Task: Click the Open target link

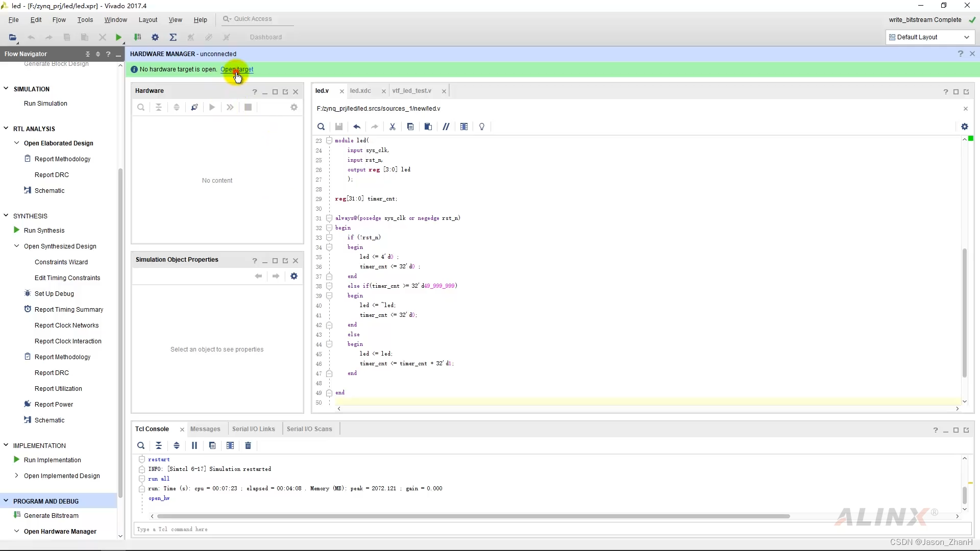Action: click(x=237, y=69)
